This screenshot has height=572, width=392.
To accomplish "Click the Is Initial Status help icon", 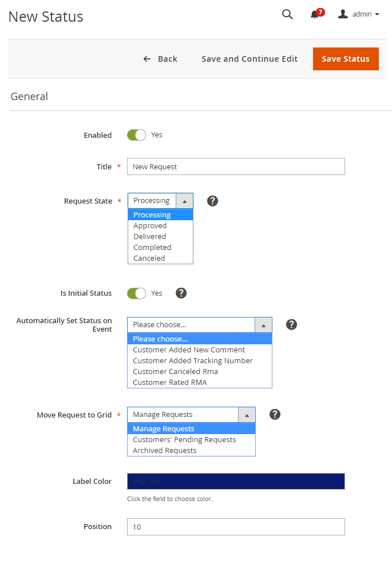I will coord(181,293).
